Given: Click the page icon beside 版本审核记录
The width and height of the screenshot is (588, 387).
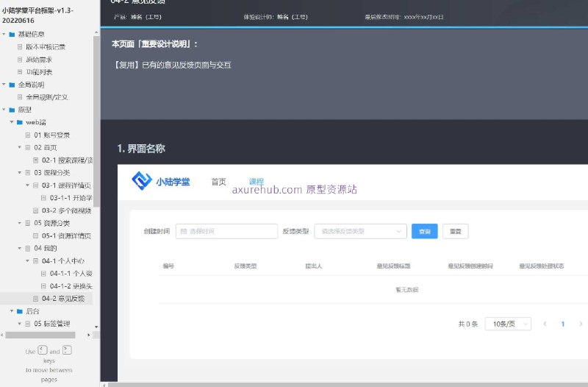Looking at the screenshot, I should [20, 47].
